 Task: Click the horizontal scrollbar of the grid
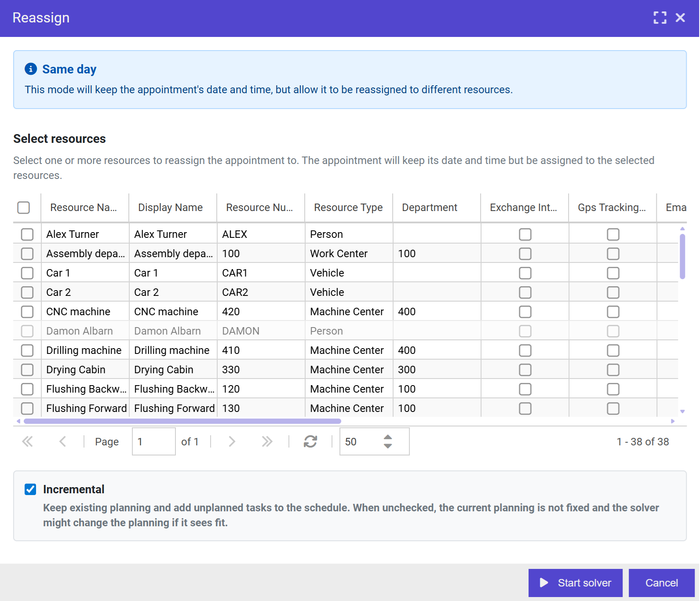click(182, 421)
